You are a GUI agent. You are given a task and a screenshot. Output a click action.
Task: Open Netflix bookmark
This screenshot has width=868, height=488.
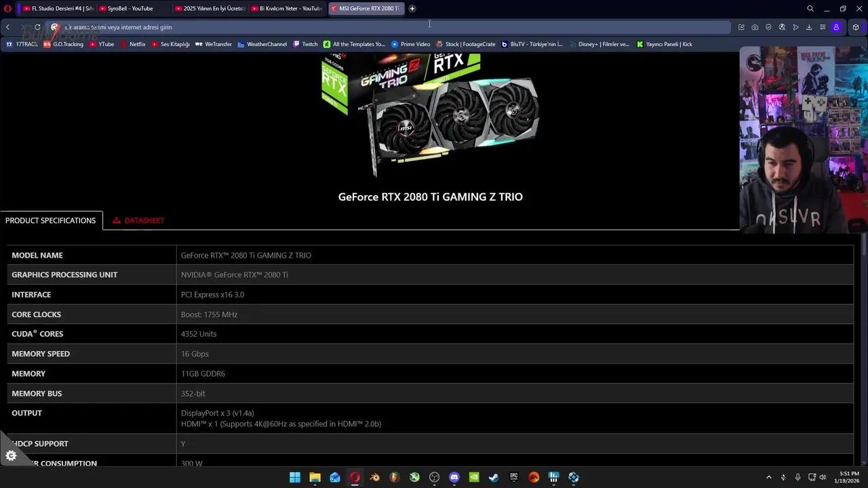click(133, 44)
